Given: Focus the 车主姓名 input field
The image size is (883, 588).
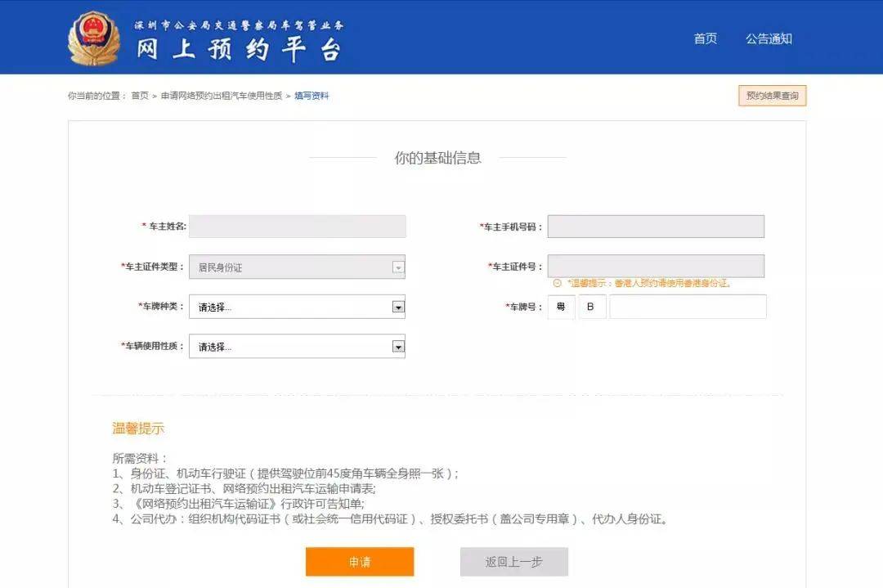Looking at the screenshot, I should click(x=298, y=227).
